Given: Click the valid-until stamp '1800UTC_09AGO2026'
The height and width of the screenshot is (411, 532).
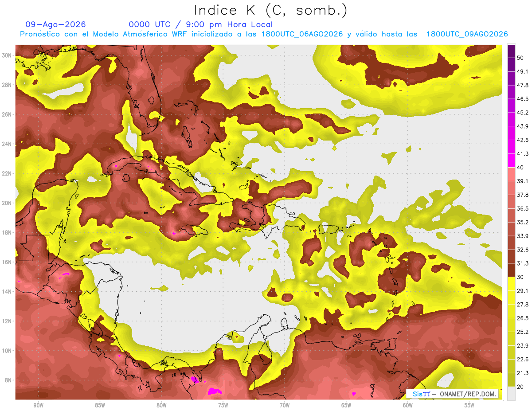Looking at the screenshot, I should (x=467, y=34).
